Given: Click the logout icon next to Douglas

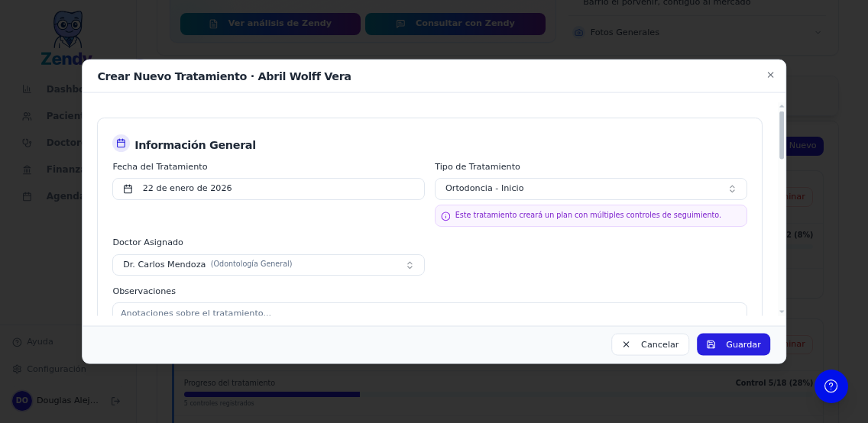Looking at the screenshot, I should tap(115, 401).
